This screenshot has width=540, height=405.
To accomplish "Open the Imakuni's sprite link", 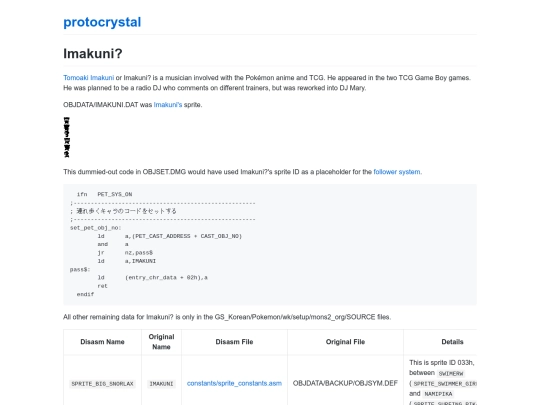I will 168,105.
